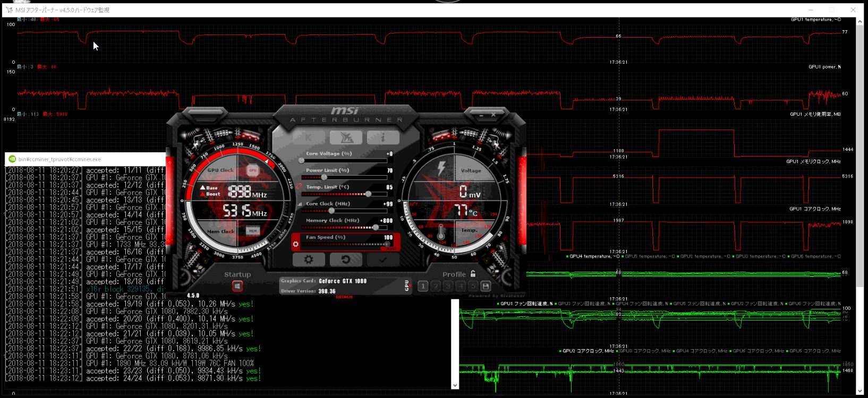Click the Core Voltage value +0
Screen dimensions: 868x398
pos(389,154)
